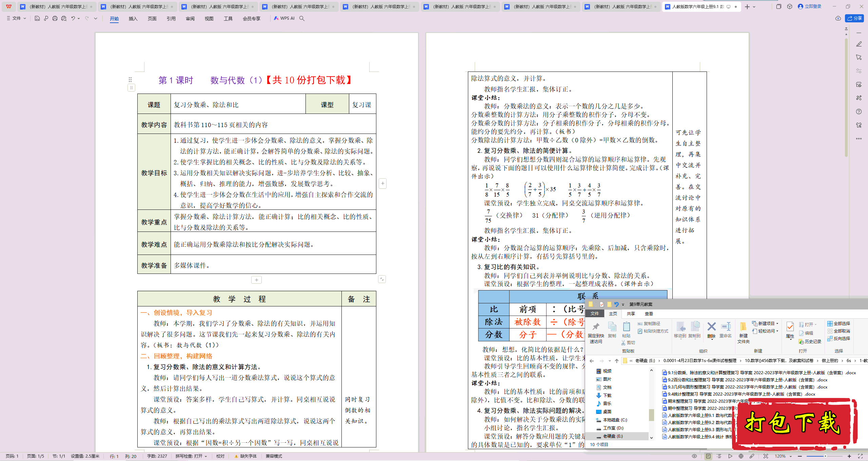Click the Properties icon in Explorer ribbon
Image resolution: width=868 pixels, height=461 pixels.
[x=790, y=330]
